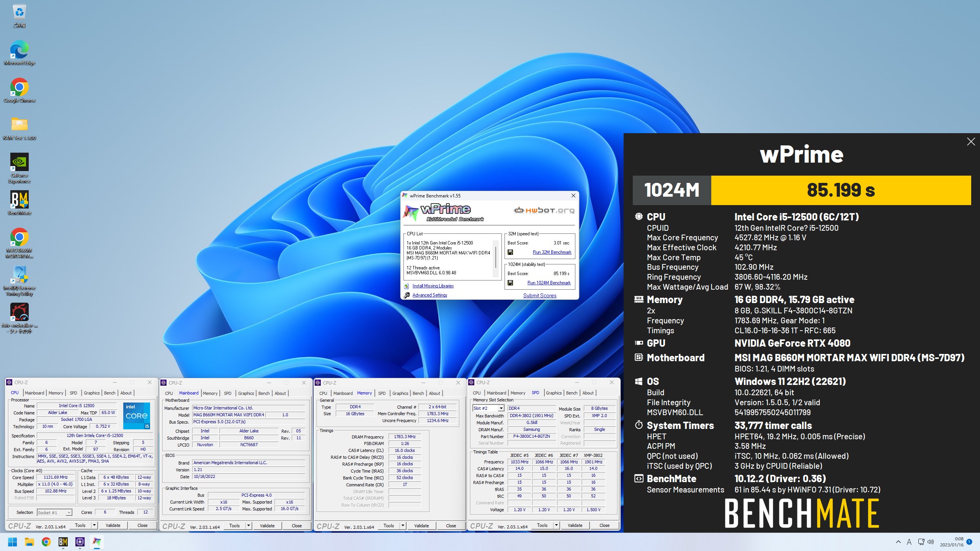The height and width of the screenshot is (551, 980).
Task: Click the Submit Scores link
Action: (540, 295)
